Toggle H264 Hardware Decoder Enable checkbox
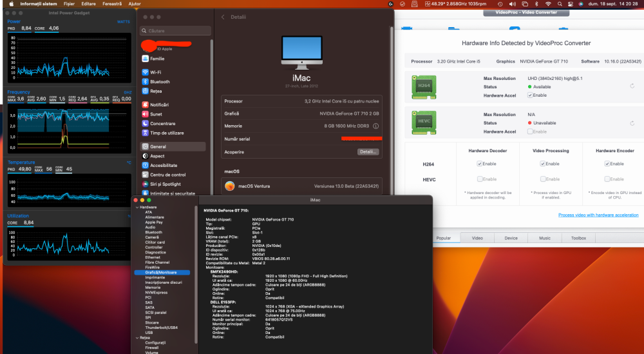This screenshot has width=644, height=354. click(479, 164)
